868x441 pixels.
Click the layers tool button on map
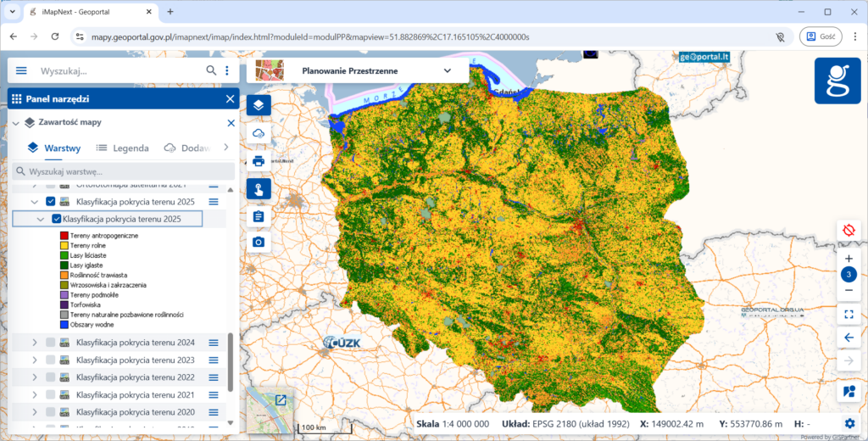coord(259,105)
